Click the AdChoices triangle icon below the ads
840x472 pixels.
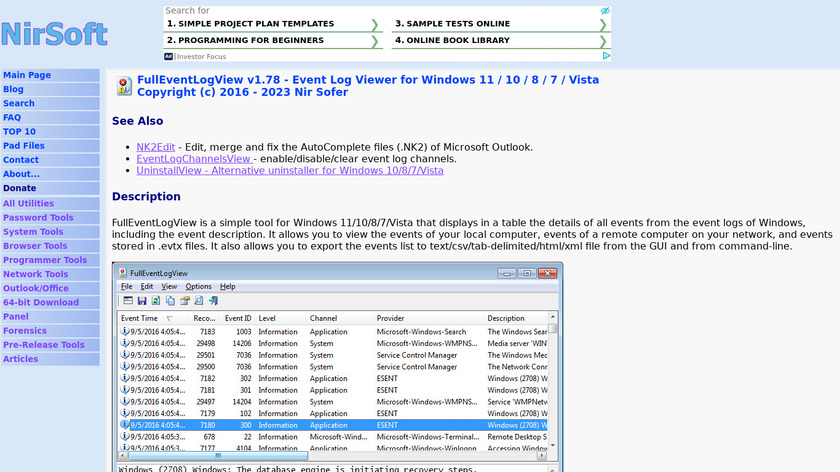[x=607, y=57]
